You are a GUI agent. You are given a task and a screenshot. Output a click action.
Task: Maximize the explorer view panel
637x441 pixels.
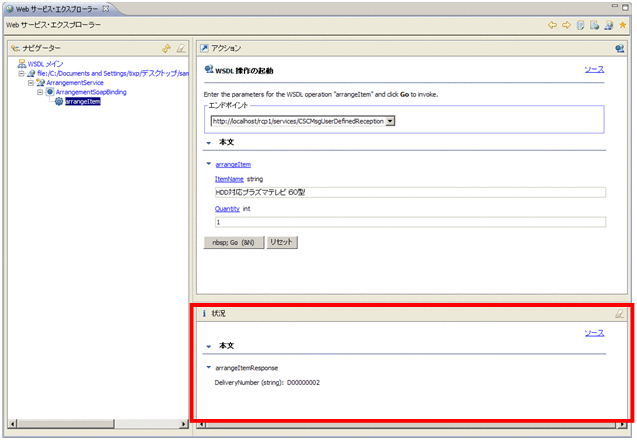626,7
